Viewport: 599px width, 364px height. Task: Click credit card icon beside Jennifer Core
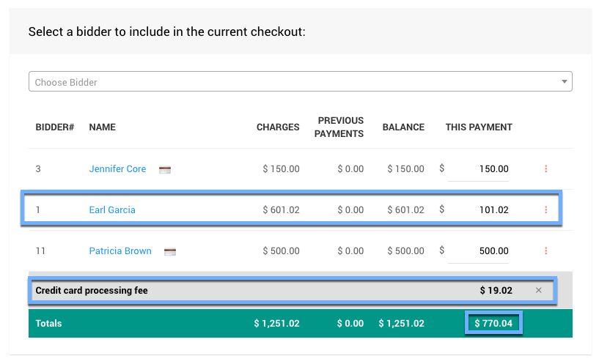[165, 169]
